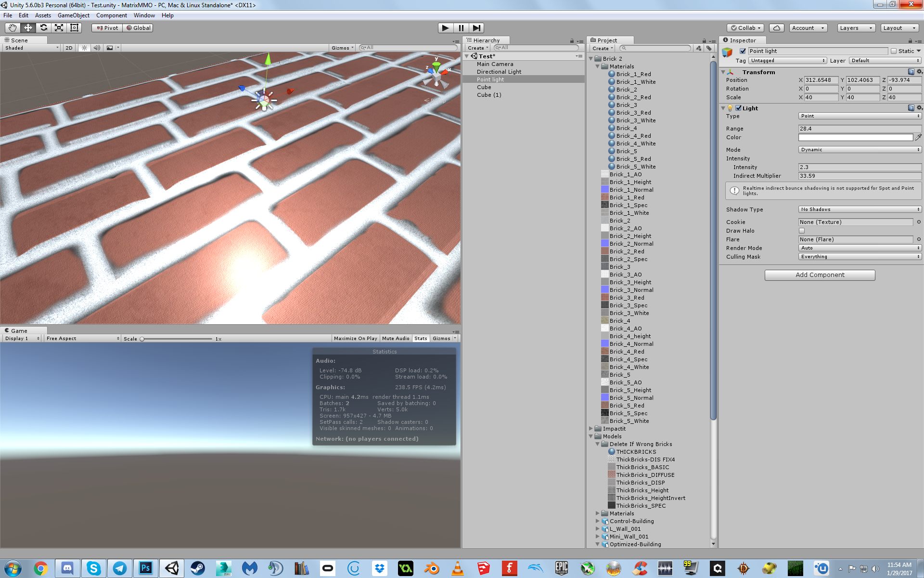Screen dimensions: 924x578
Task: Select the Hand tool in toolbar
Action: pos(13,28)
